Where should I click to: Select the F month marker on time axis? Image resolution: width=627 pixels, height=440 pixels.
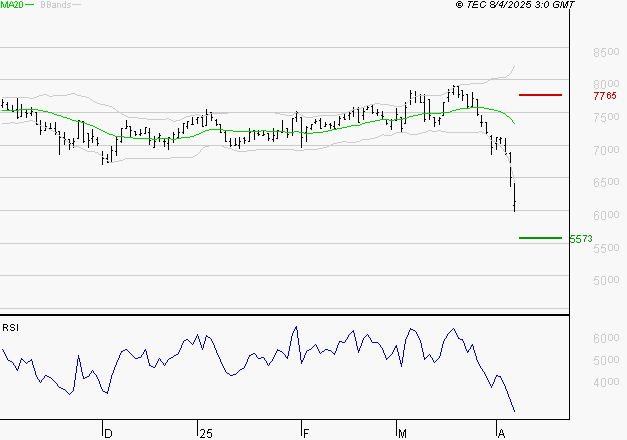[305, 433]
